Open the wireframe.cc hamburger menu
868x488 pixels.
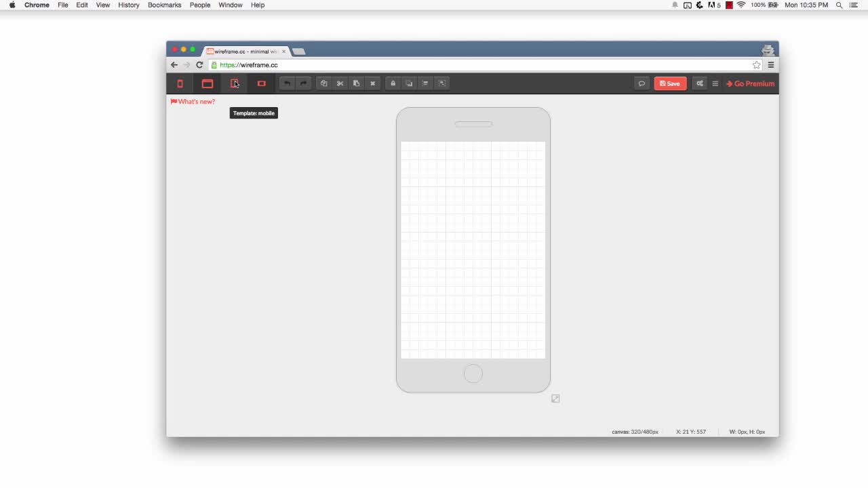715,83
